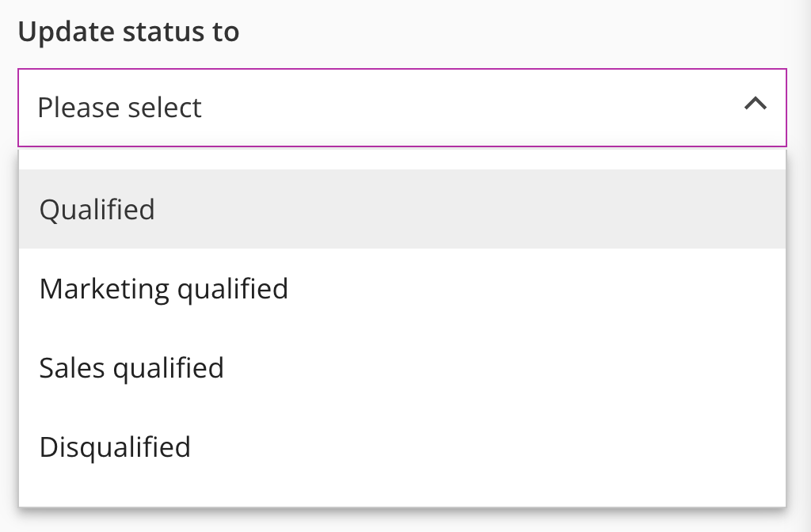
Task: Toggle the status combo box closed
Action: 756,104
